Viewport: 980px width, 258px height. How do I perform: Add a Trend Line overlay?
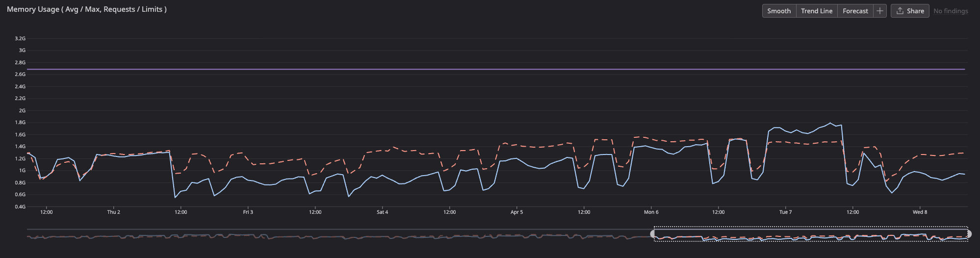point(817,11)
